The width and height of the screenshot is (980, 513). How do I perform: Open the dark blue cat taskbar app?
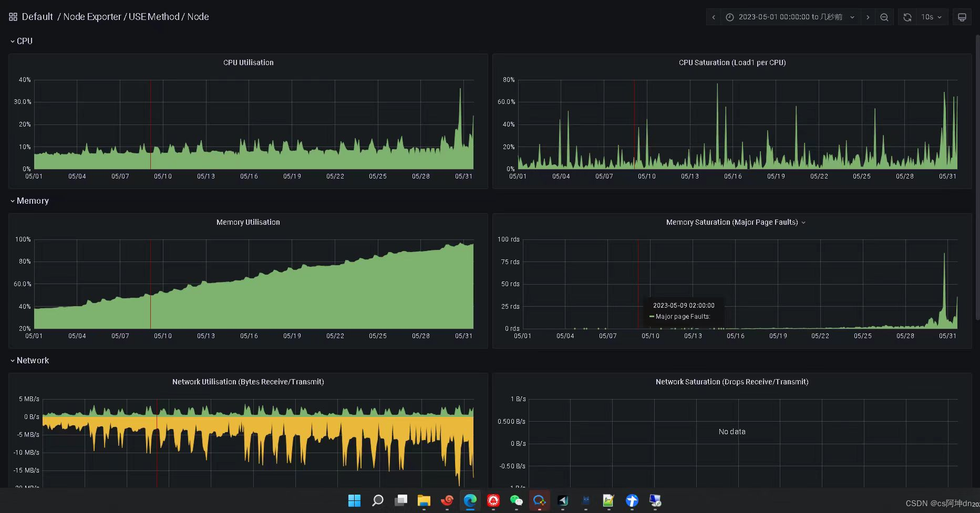(x=586, y=501)
